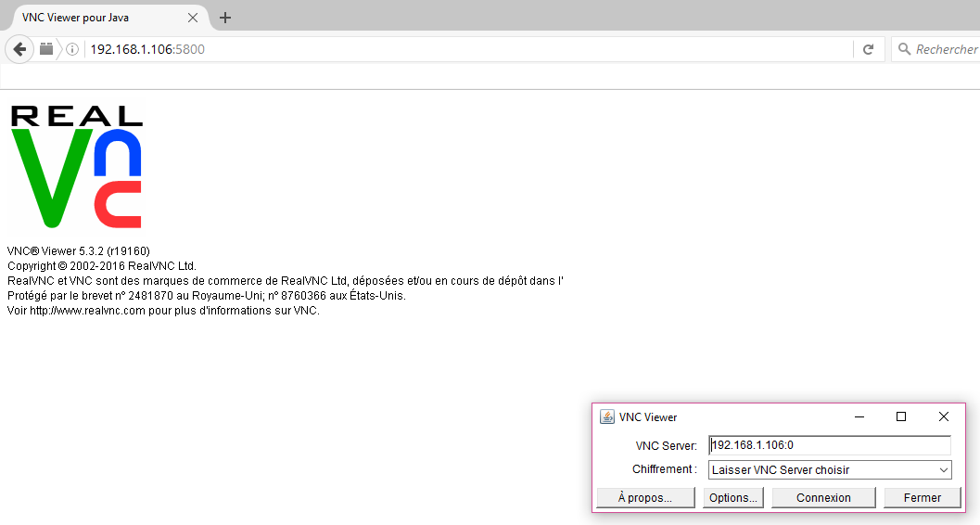
Task: Click the RealVNC logo image
Action: click(76, 167)
